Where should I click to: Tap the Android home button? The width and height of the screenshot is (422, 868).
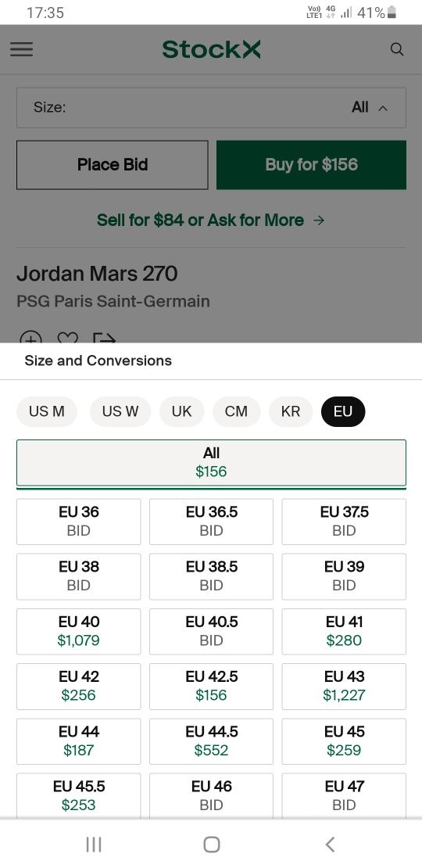coord(211,845)
